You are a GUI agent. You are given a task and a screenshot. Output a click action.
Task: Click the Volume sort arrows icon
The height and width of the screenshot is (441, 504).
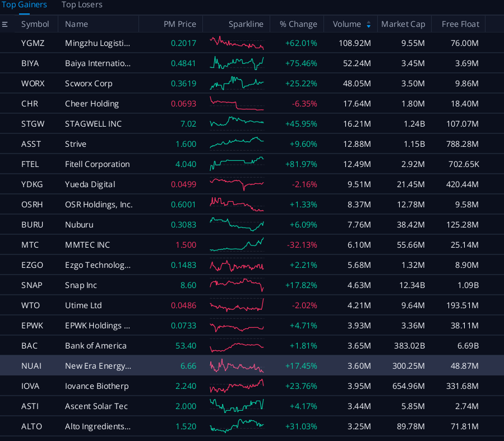pos(369,25)
